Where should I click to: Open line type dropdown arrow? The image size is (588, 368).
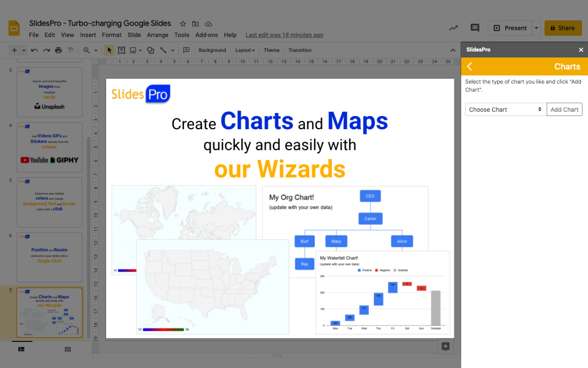click(x=173, y=51)
